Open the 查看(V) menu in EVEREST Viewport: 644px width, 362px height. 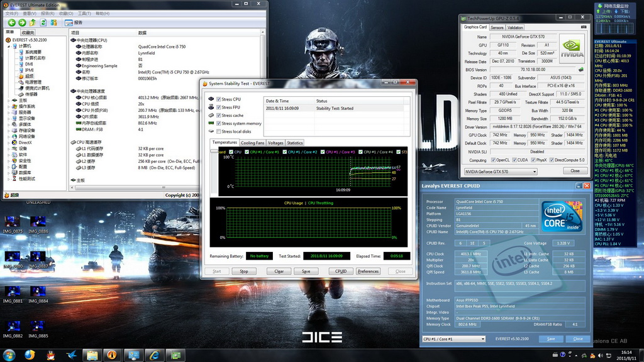(x=29, y=14)
